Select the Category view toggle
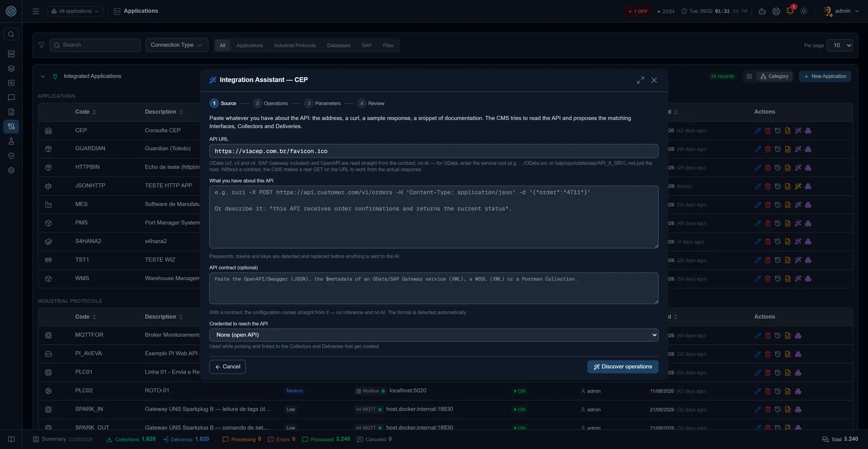This screenshot has height=449, width=868. pyautogui.click(x=774, y=77)
